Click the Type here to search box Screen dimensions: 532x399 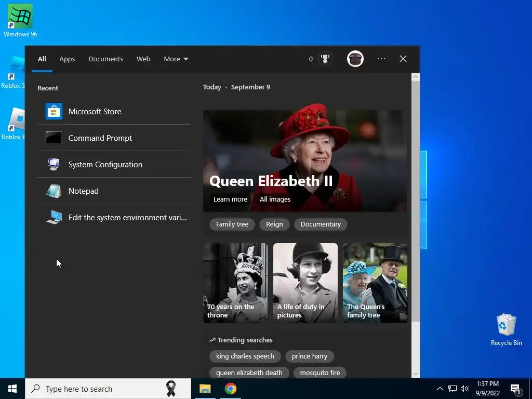(108, 389)
